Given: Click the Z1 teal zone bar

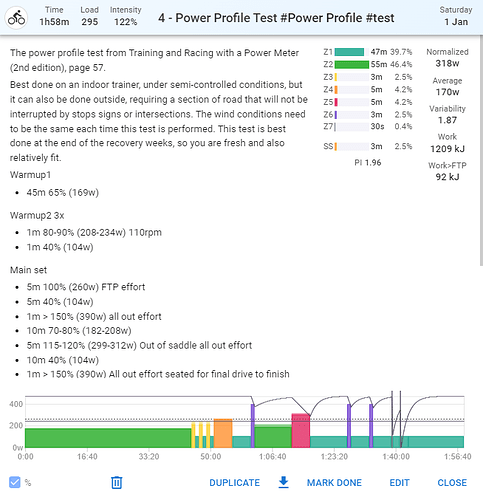Looking at the screenshot, I should 349,52.
